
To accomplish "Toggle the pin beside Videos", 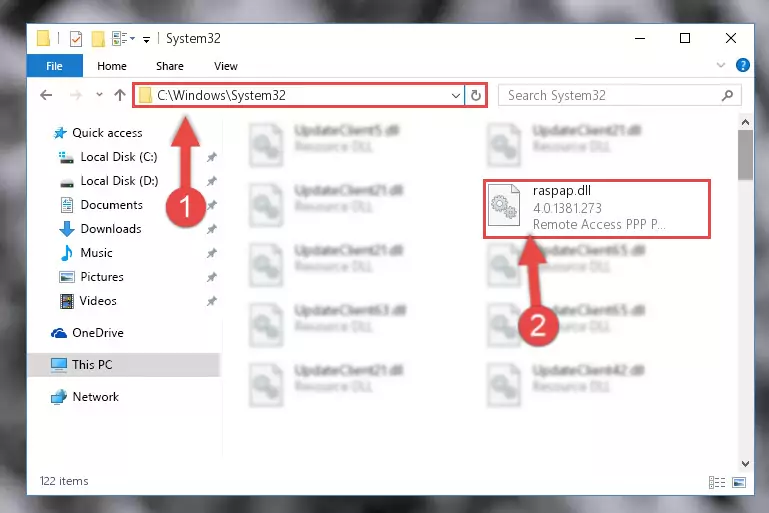I will pyautogui.click(x=211, y=301).
